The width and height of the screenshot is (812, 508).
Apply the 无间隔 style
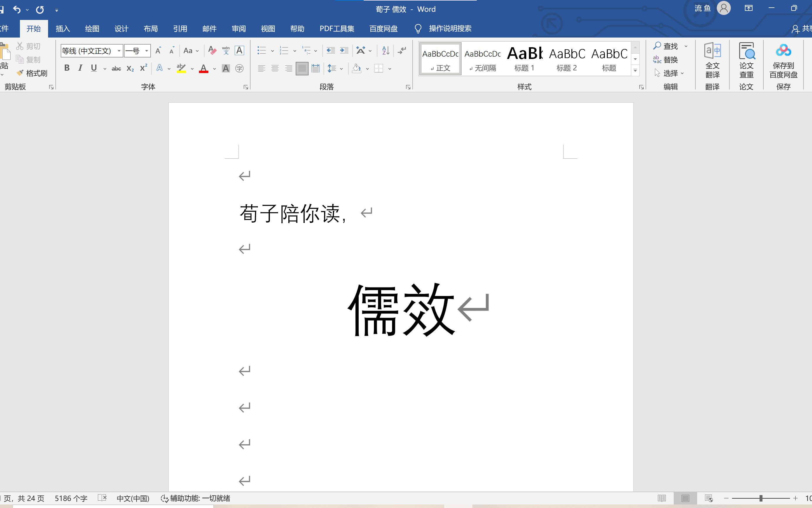pos(482,59)
